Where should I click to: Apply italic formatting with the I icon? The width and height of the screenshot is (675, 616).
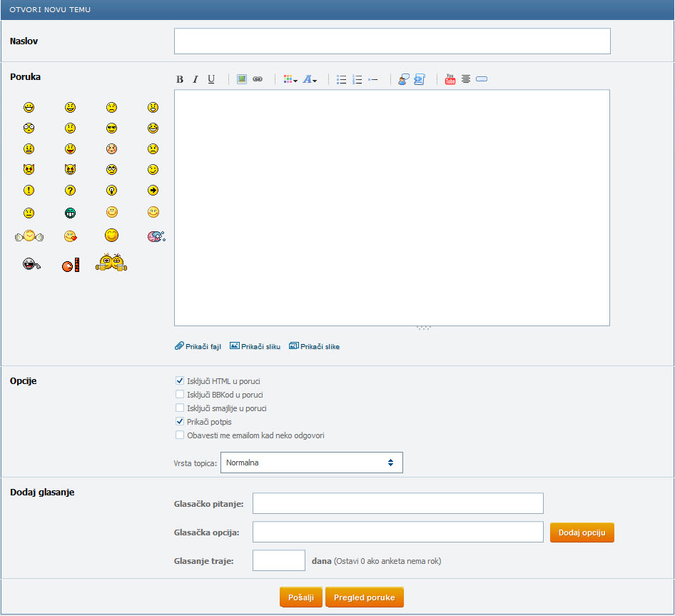[196, 79]
